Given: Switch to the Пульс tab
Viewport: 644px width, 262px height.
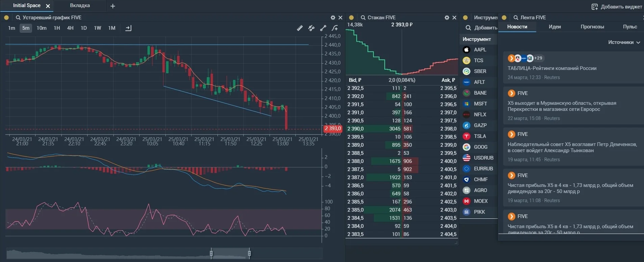Looking at the screenshot, I should tap(630, 27).
